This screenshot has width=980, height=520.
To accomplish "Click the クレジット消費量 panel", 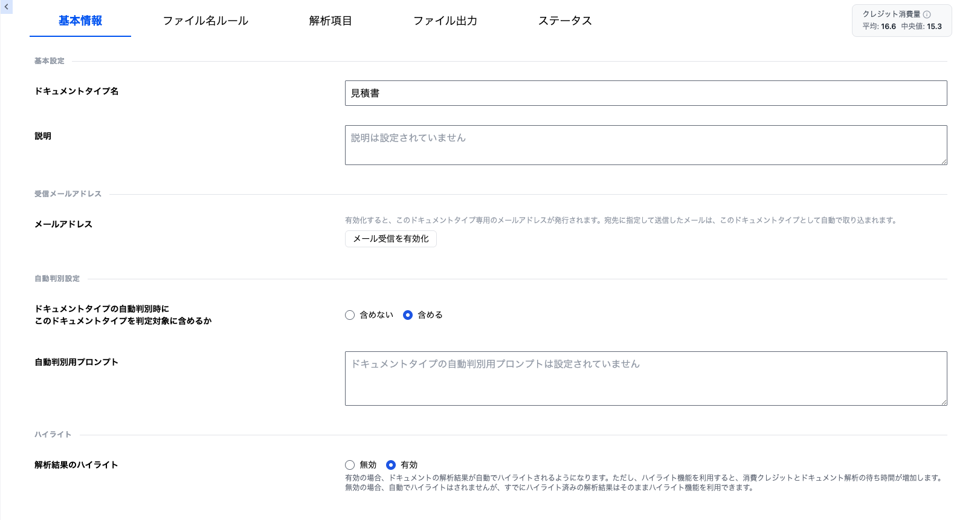I will pyautogui.click(x=902, y=21).
